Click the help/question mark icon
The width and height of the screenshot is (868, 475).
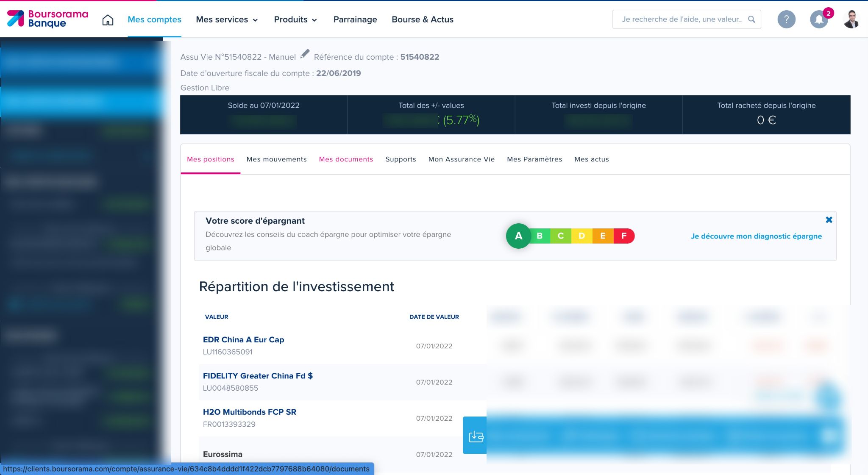[x=786, y=19]
